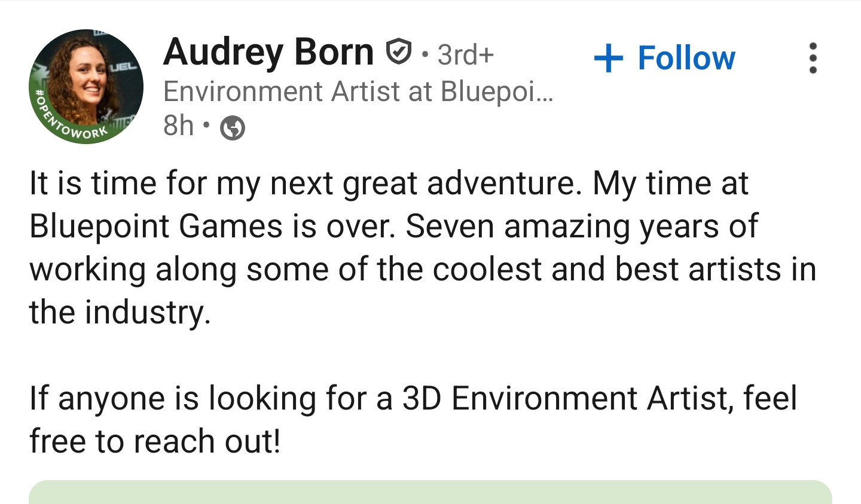Open the Audrey Born name link
The image size is (861, 504).
268,52
